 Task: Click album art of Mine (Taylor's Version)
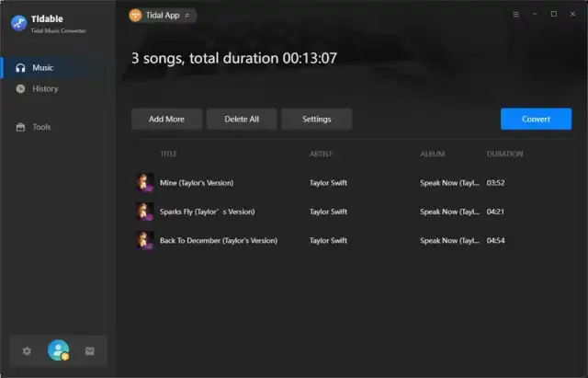pos(145,183)
